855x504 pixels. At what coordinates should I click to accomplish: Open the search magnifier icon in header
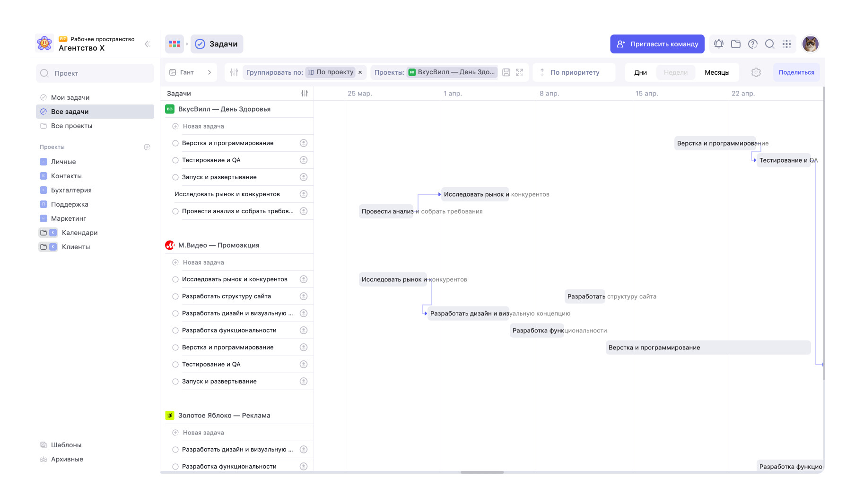click(x=769, y=44)
